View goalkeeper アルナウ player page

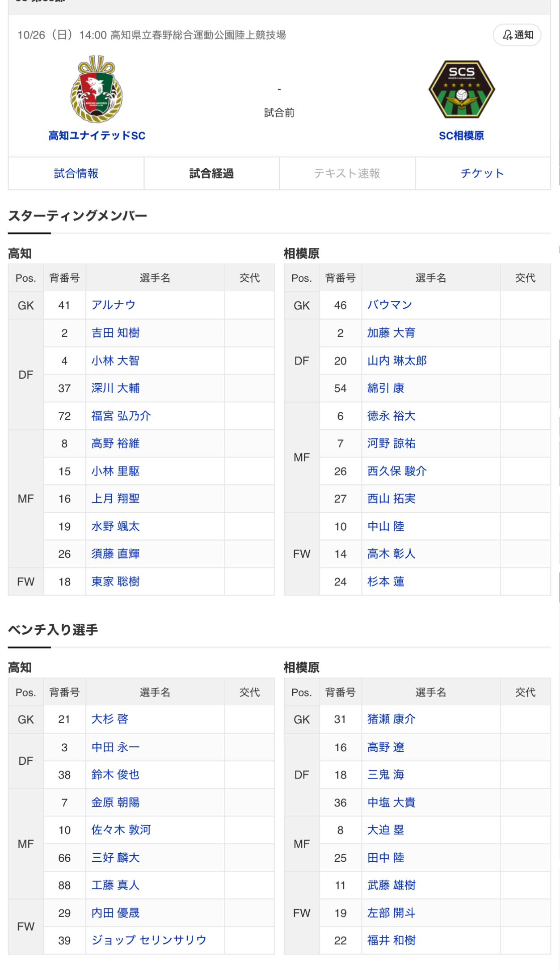click(x=114, y=305)
